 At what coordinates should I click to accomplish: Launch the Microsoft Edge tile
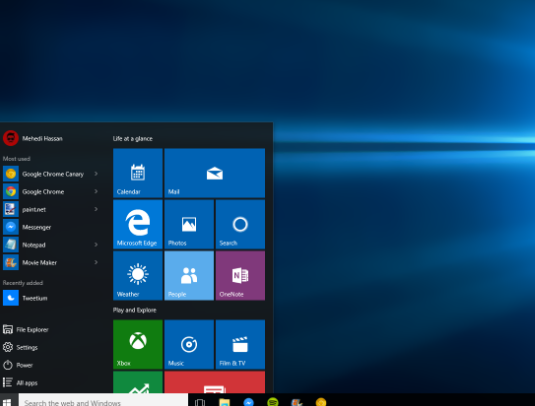[138, 224]
